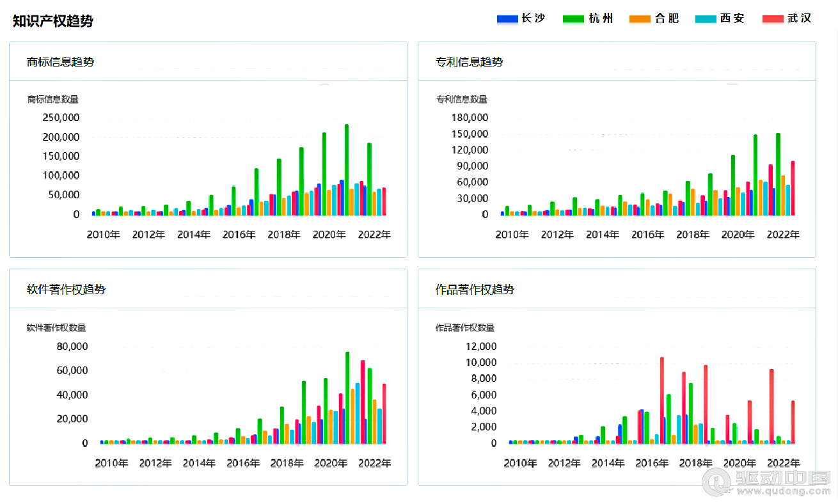
Task: Click the 软件著作权数量 axis title
Action: coord(56,327)
